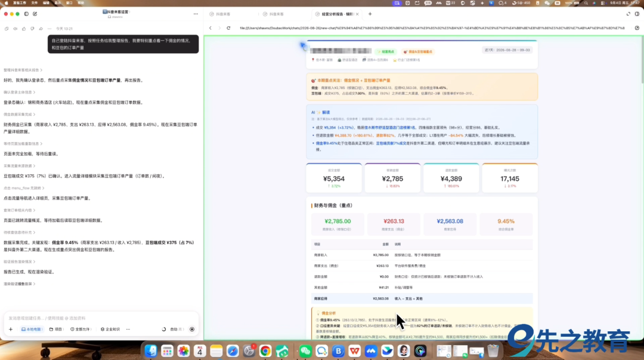Open WeChat from the Dock
The image size is (644, 360).
(x=305, y=351)
